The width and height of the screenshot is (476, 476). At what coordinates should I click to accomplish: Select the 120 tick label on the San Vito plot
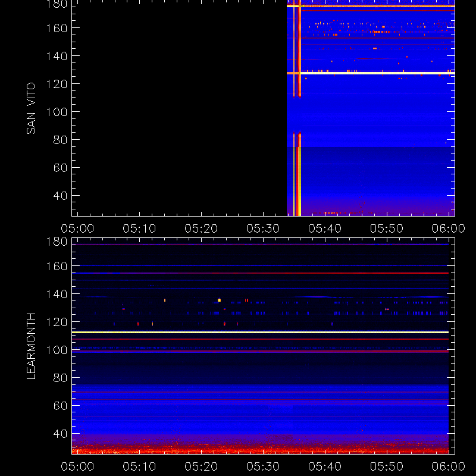pyautogui.click(x=57, y=84)
